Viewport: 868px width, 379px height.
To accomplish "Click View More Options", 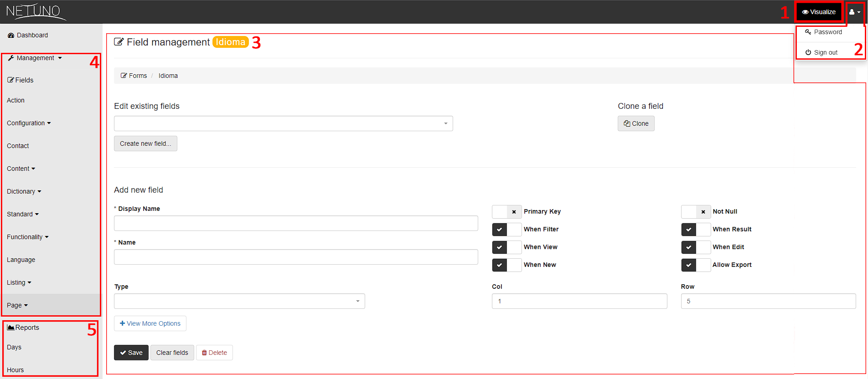I will coord(150,323).
